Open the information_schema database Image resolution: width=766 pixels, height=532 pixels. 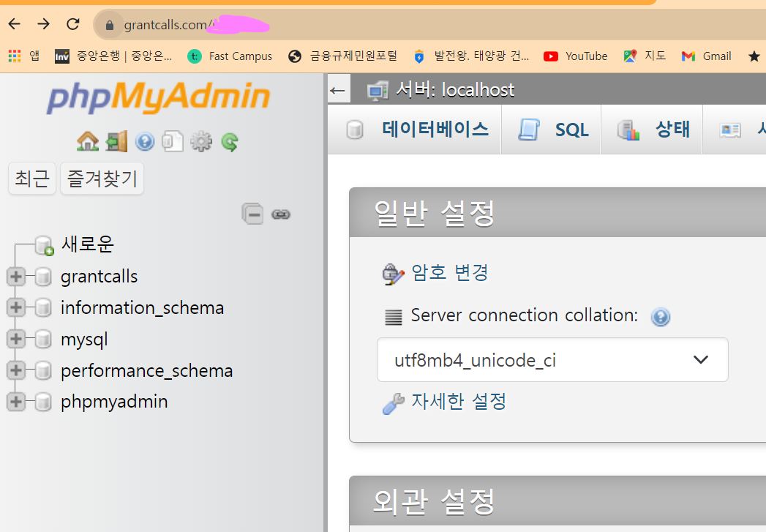click(142, 308)
